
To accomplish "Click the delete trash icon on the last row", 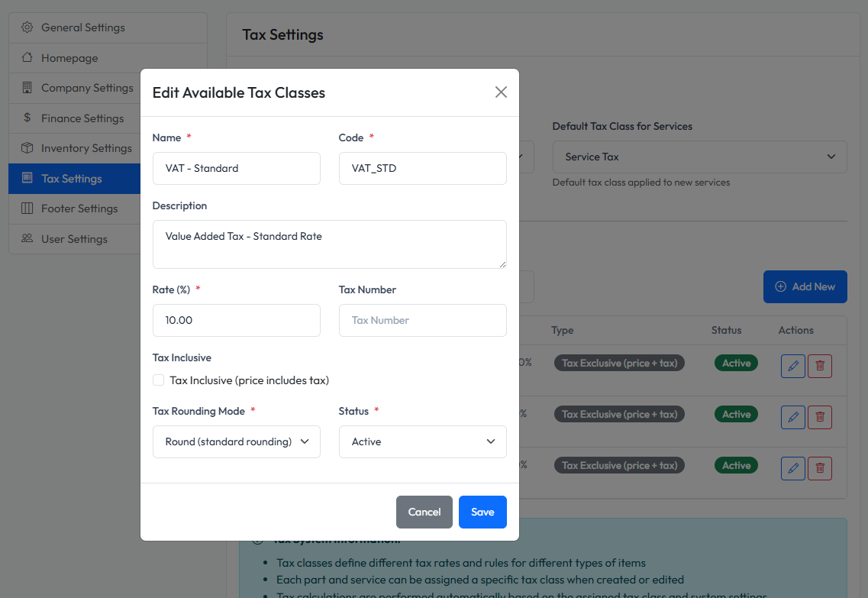I will tap(820, 468).
